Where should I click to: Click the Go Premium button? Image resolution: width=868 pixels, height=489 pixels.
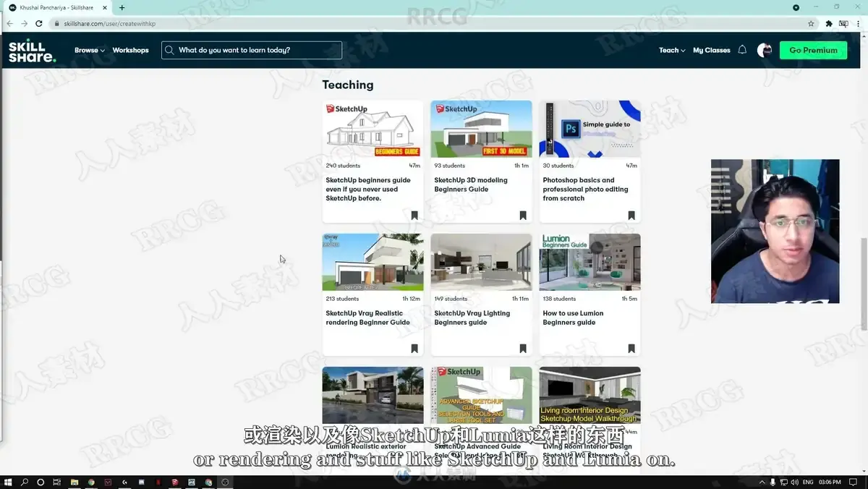point(813,50)
